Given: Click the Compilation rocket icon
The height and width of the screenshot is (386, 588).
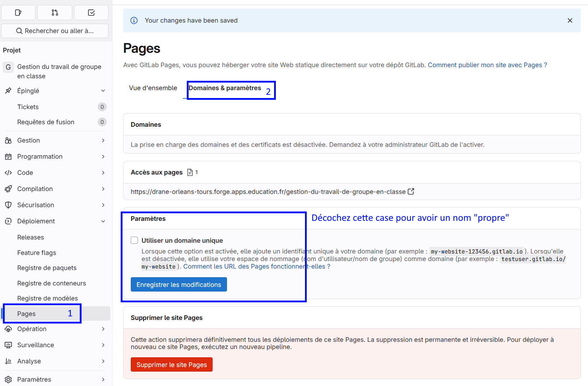Looking at the screenshot, I should click(x=8, y=189).
